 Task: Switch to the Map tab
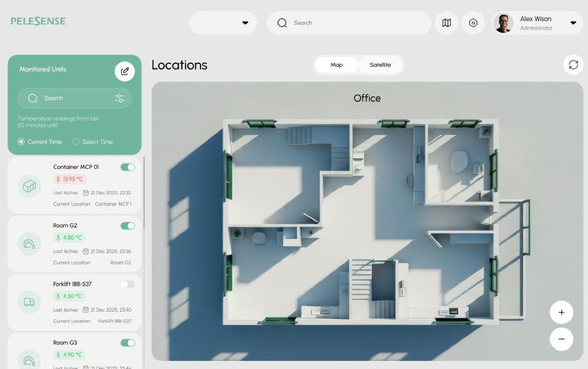pyautogui.click(x=336, y=65)
